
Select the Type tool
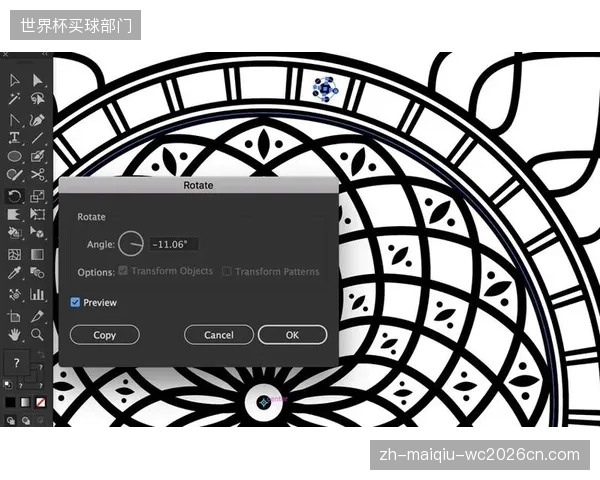[x=14, y=138]
